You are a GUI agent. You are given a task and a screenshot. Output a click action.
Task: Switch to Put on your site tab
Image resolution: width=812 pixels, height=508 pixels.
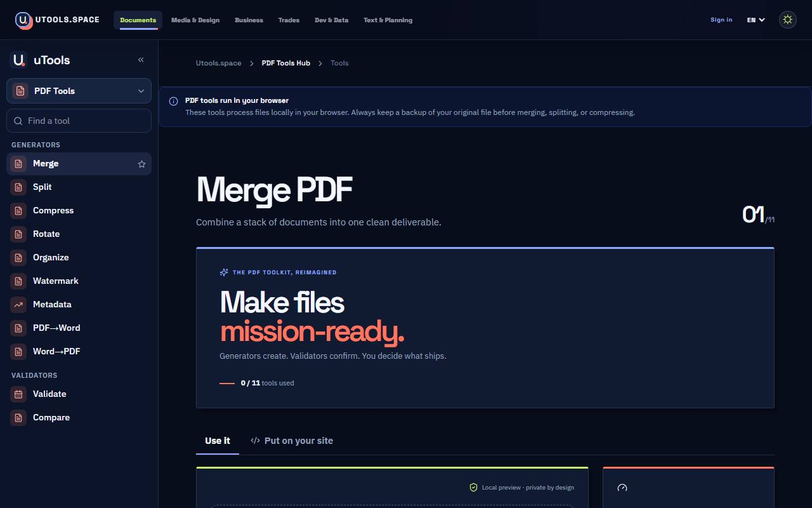tap(292, 441)
